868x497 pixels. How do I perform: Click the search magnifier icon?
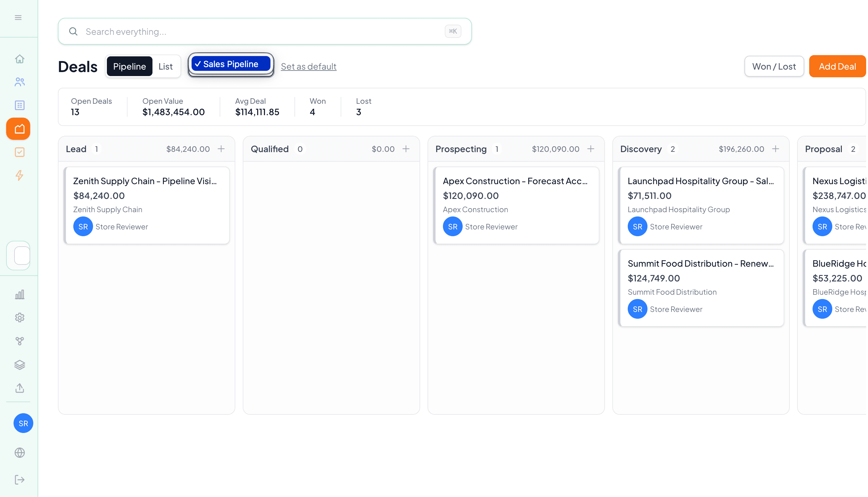[73, 31]
